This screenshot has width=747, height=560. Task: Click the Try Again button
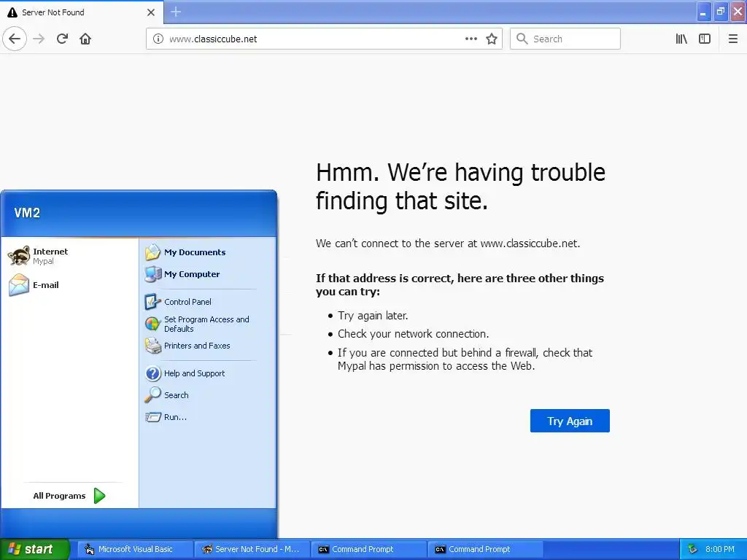click(x=570, y=421)
